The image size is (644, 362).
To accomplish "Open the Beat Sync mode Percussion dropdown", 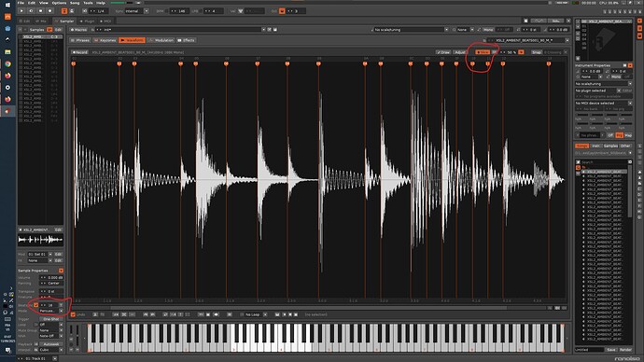I will tap(51, 311).
